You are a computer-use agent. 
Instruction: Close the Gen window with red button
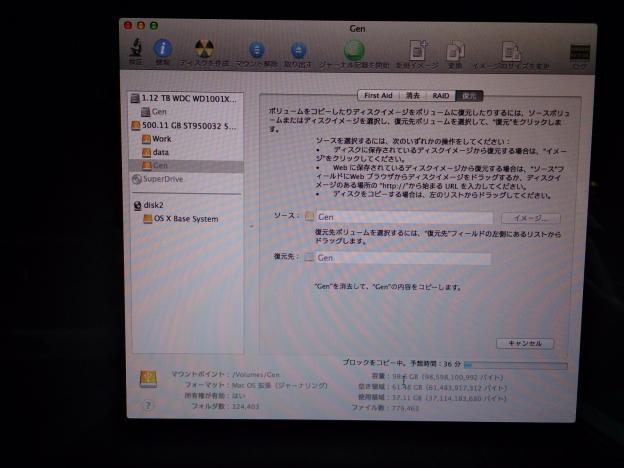pyautogui.click(x=128, y=25)
